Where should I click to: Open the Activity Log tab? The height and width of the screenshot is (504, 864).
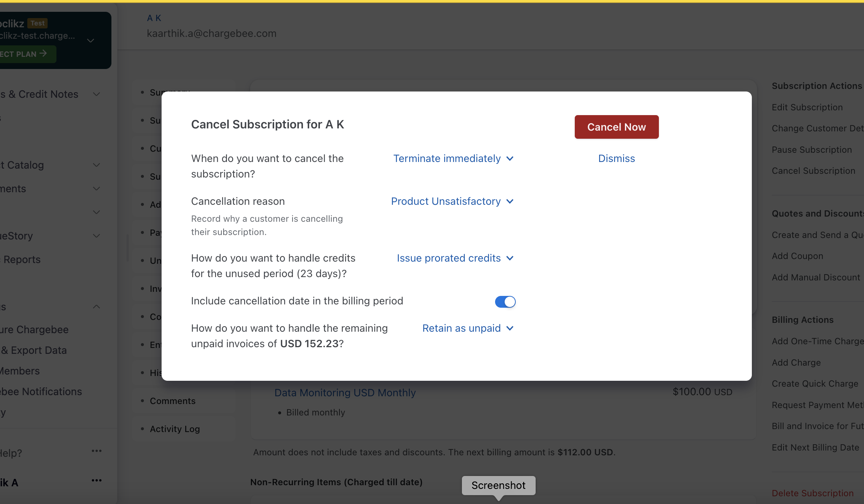174,429
